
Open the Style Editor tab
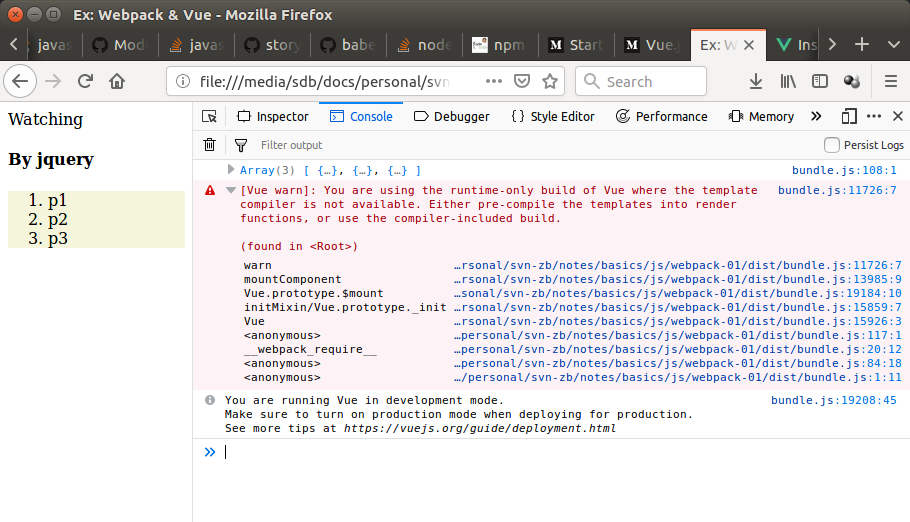[x=553, y=117]
